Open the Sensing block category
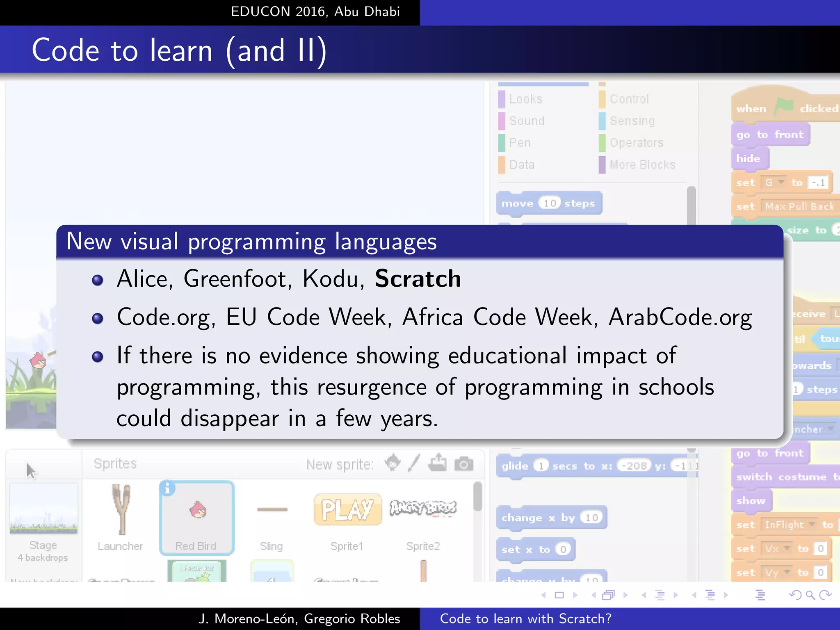 [x=627, y=121]
